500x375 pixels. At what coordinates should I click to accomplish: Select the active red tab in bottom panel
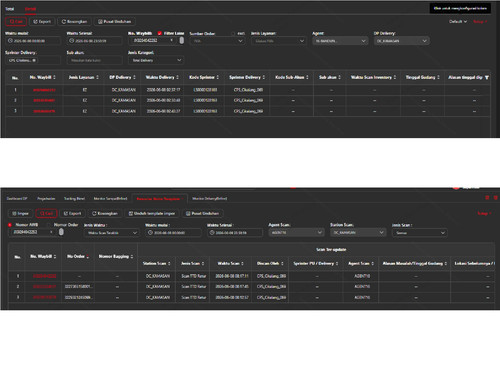tap(160, 199)
